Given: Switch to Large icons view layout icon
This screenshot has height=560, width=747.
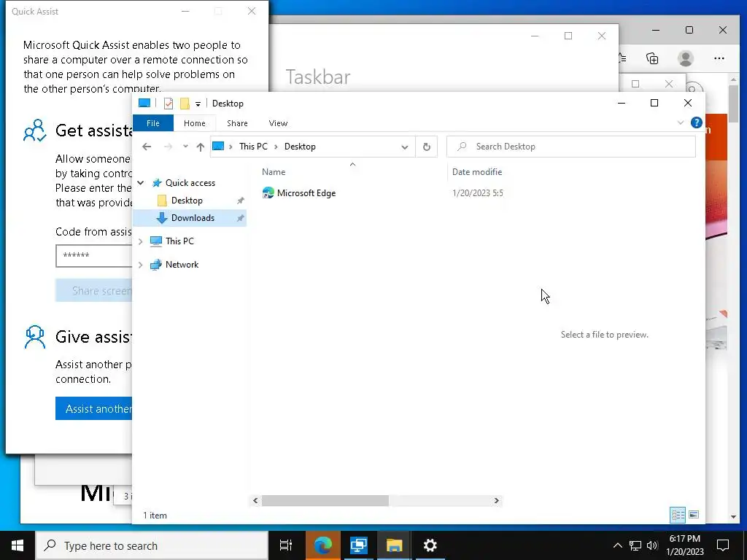Looking at the screenshot, I should 694,515.
